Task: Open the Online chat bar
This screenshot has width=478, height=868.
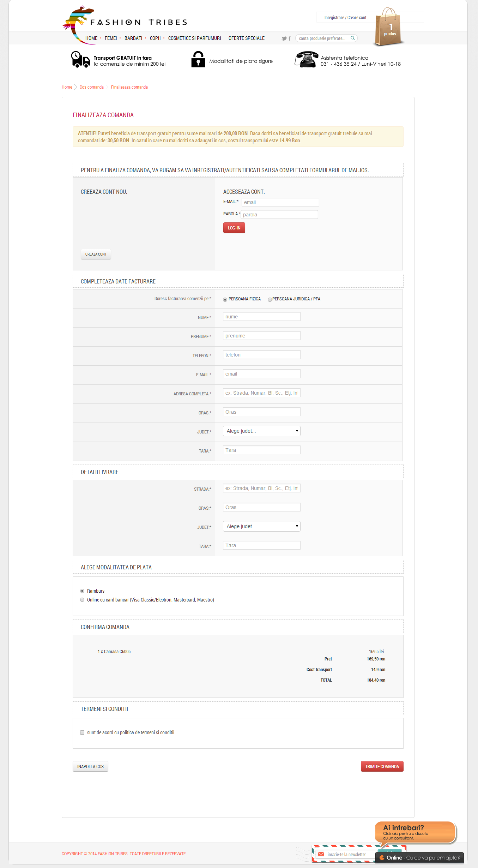Action: (420, 858)
